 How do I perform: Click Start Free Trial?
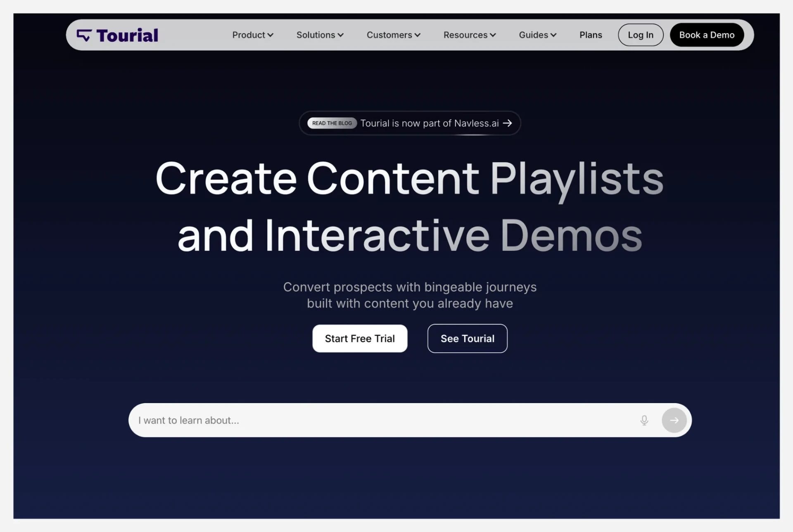pyautogui.click(x=360, y=339)
